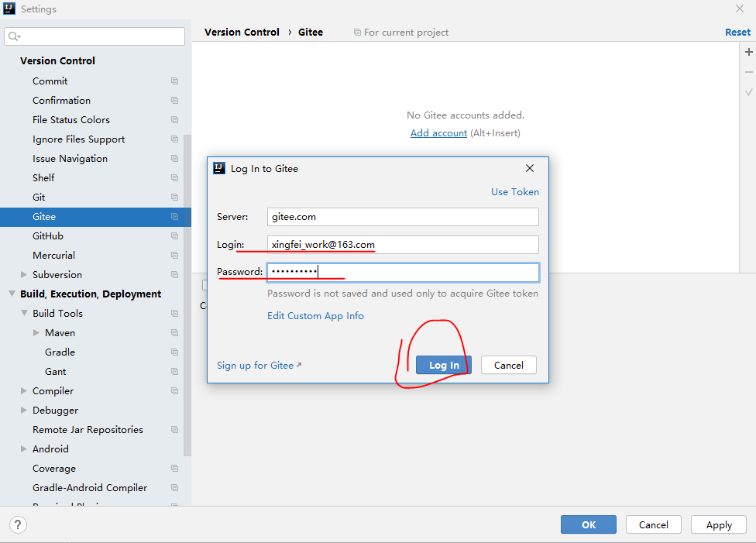Click project-level icon next to Confirmation

click(x=174, y=100)
